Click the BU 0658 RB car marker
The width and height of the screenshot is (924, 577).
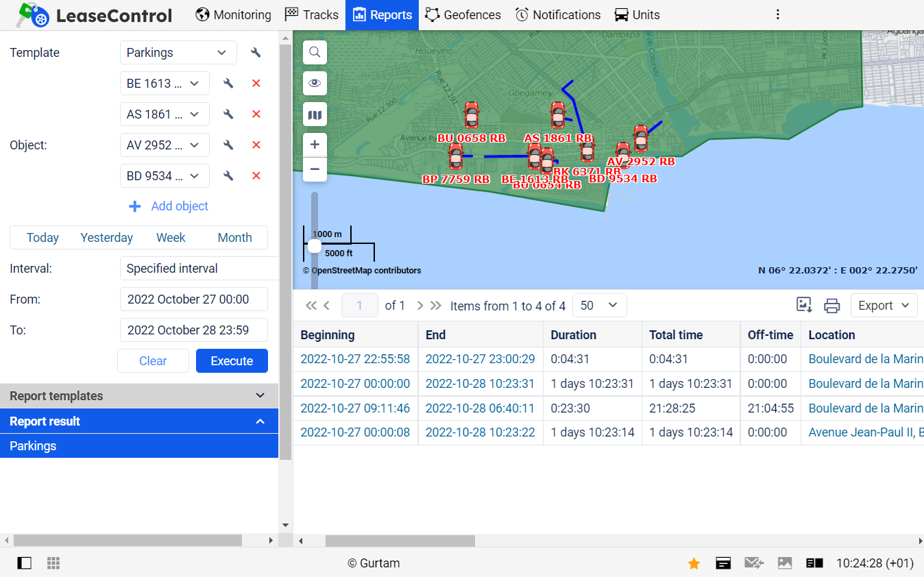pyautogui.click(x=471, y=115)
